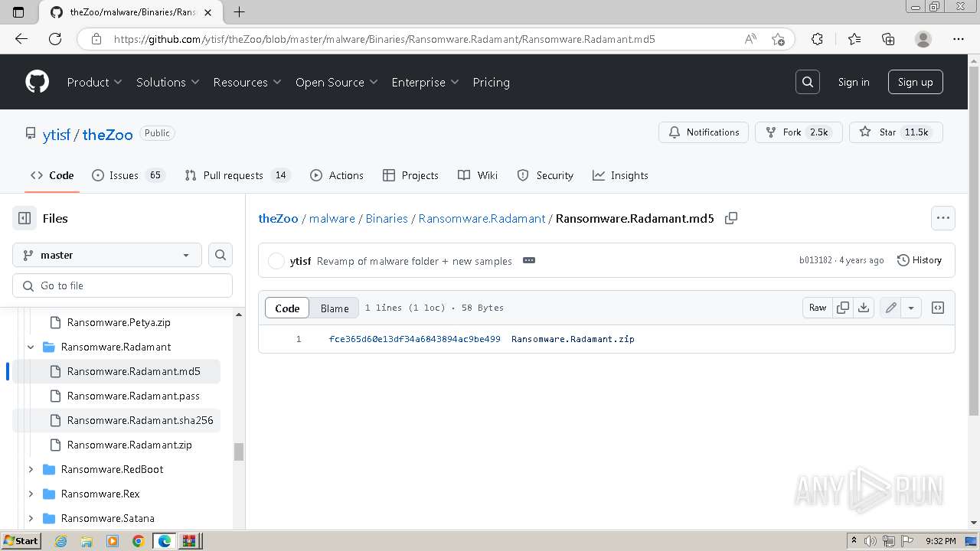The width and height of the screenshot is (980, 551).
Task: Expand the Product menu
Action: point(95,82)
